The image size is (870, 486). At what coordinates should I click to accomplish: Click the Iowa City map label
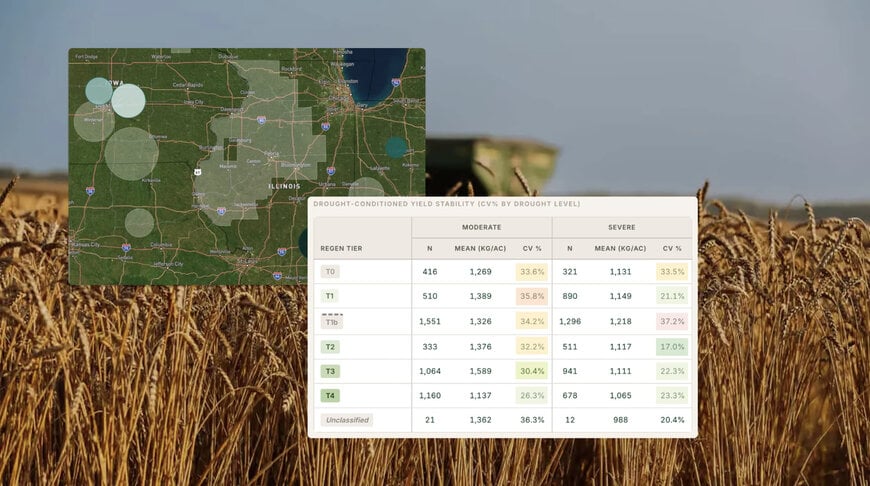(194, 103)
